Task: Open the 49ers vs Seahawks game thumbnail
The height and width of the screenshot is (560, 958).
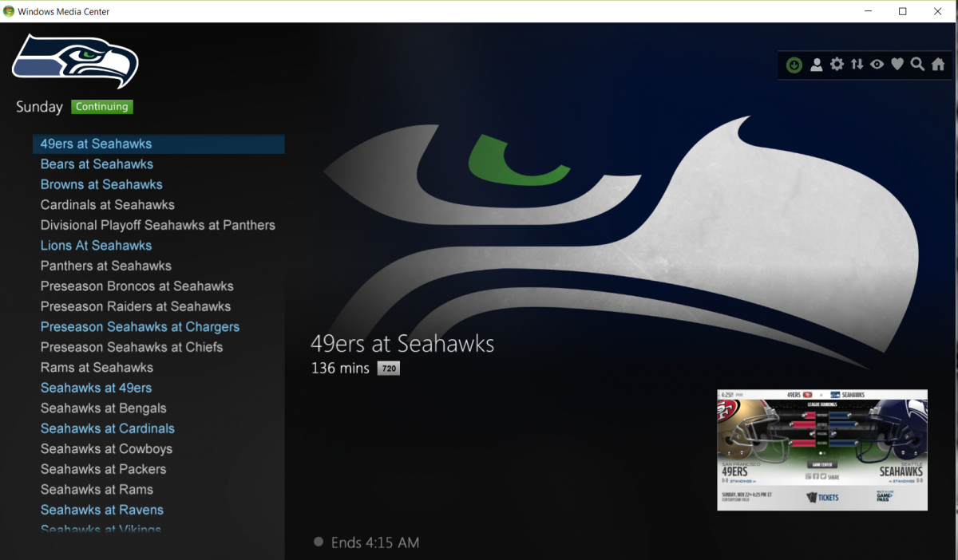Action: tap(822, 450)
